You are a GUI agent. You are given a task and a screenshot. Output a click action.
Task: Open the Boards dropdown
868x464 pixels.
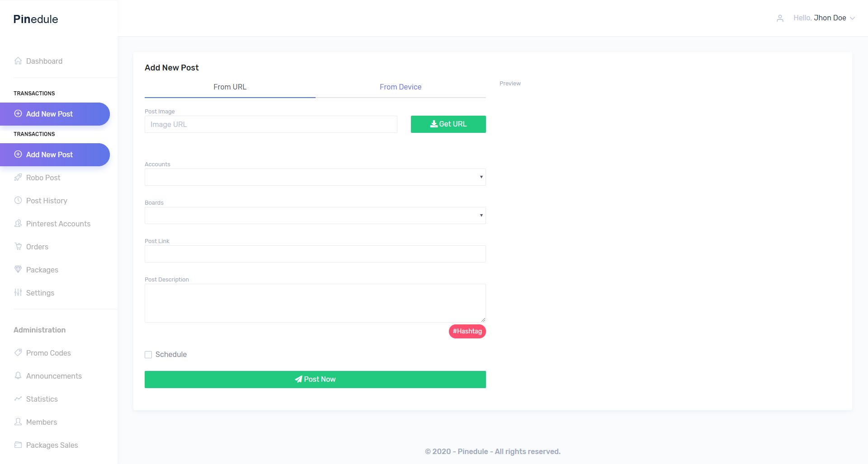click(x=315, y=216)
